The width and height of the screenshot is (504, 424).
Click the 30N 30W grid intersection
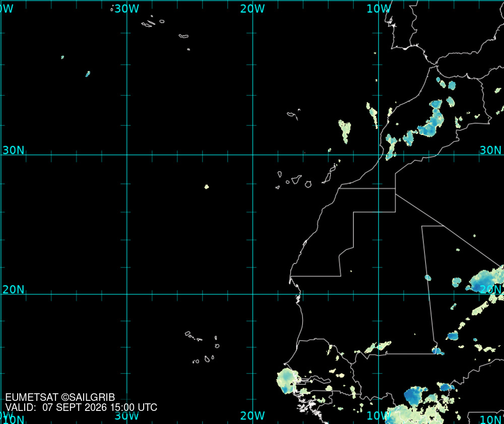[127, 155]
